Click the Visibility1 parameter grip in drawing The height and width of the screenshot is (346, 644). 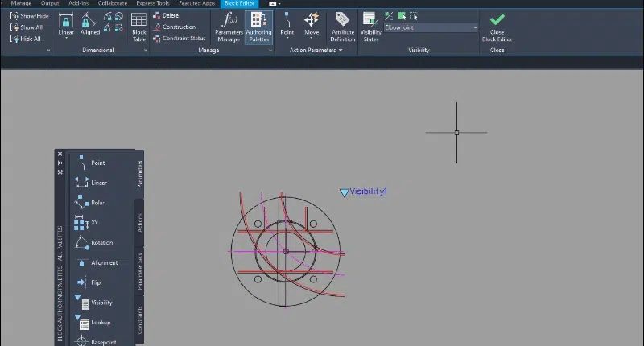(x=345, y=192)
